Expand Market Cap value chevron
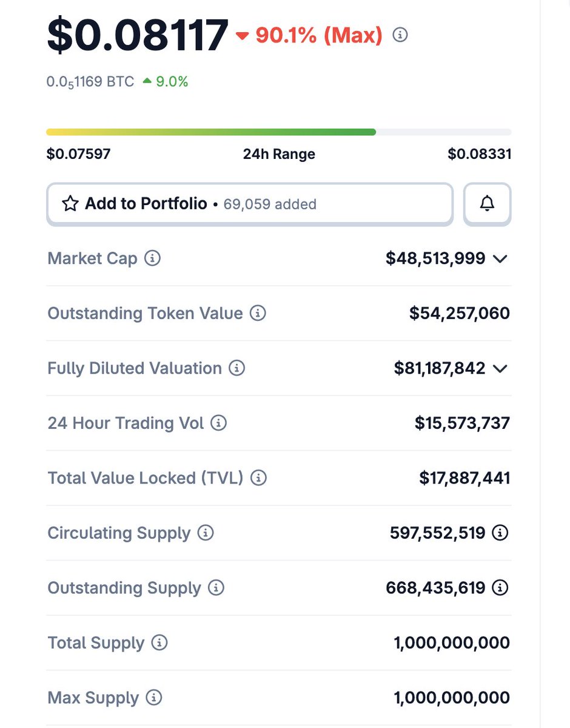This screenshot has height=728, width=570. click(500, 259)
